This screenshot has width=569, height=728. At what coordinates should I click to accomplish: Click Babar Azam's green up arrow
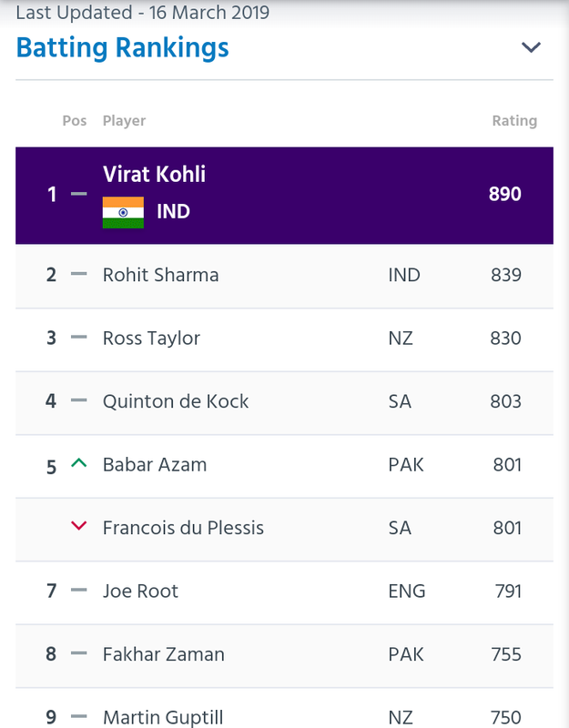click(x=79, y=462)
